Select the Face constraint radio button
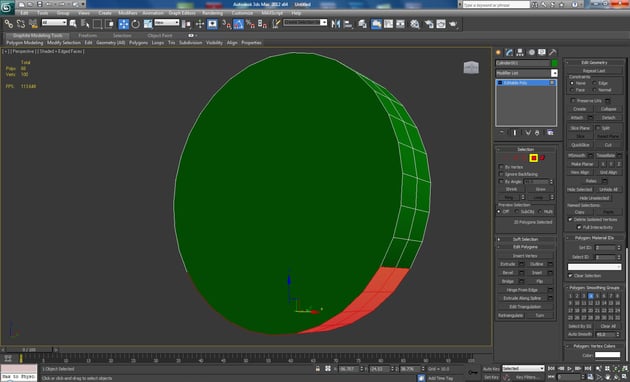Viewport: 630px width, 382px height. 572,90
